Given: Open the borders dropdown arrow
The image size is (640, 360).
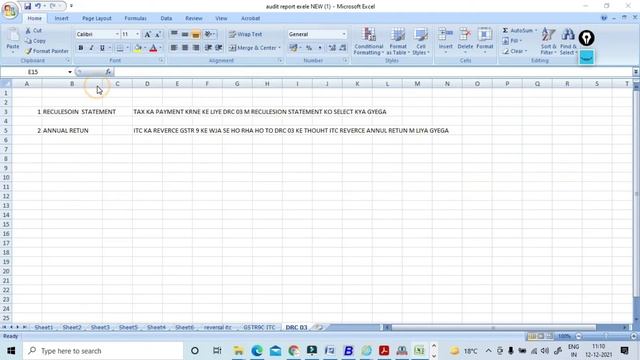Looking at the screenshot, I should coord(127,48).
